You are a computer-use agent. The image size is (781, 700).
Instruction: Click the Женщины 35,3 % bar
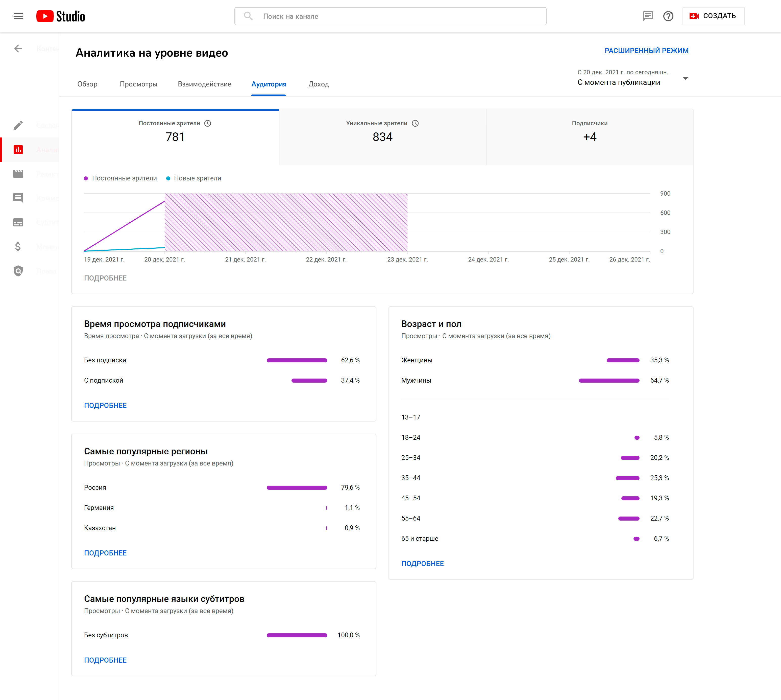pos(623,360)
